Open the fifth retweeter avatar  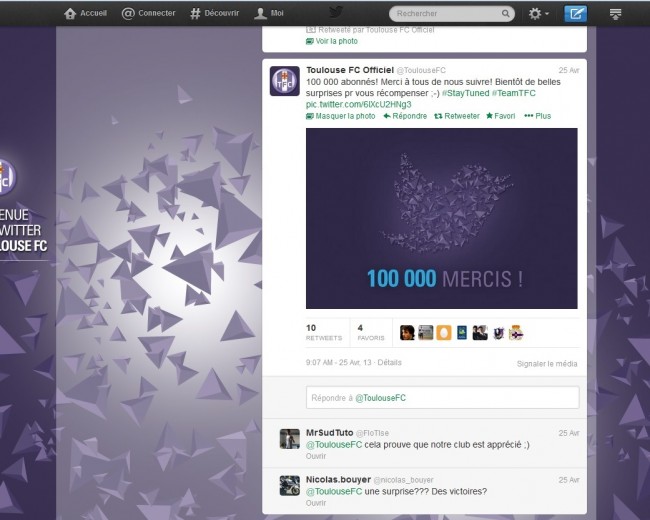480,333
